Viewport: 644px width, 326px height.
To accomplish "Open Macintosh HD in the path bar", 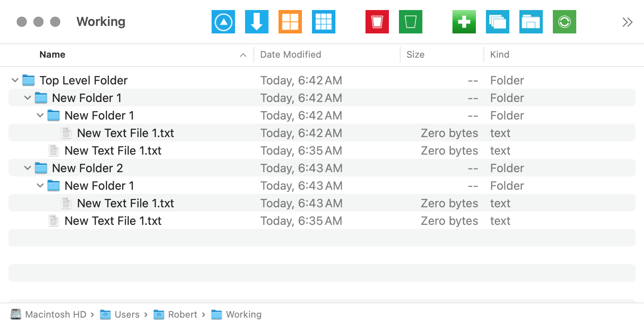I will tap(55, 315).
